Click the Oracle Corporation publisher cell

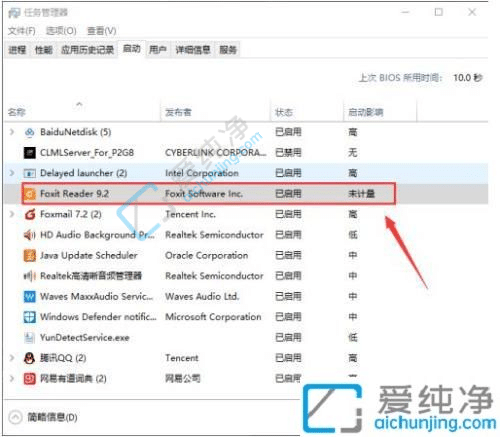click(x=207, y=256)
